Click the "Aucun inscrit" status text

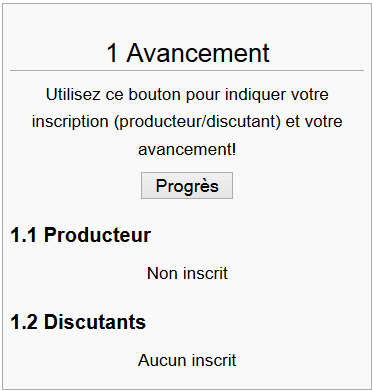pyautogui.click(x=187, y=360)
